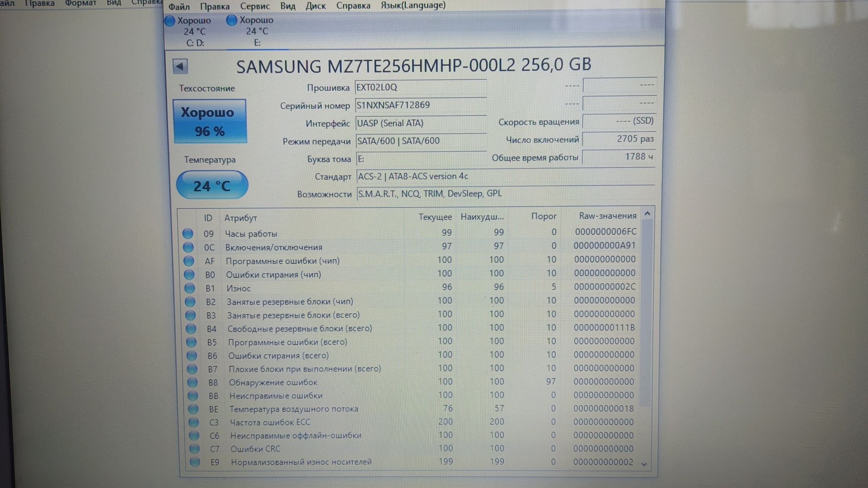Click status icon for B4 Свободные резервные блоки
Viewport: 868px width, 488px height.
(x=191, y=329)
